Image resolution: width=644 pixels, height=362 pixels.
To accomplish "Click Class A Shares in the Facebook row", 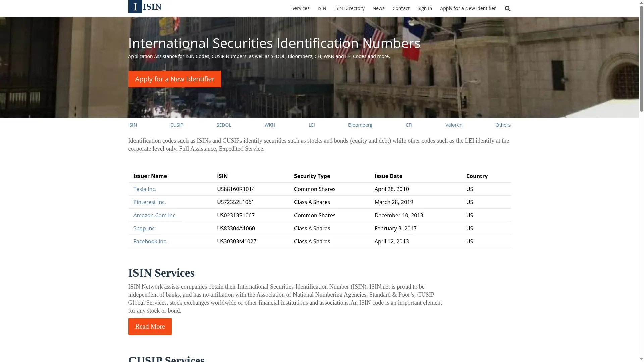I will [x=312, y=241].
